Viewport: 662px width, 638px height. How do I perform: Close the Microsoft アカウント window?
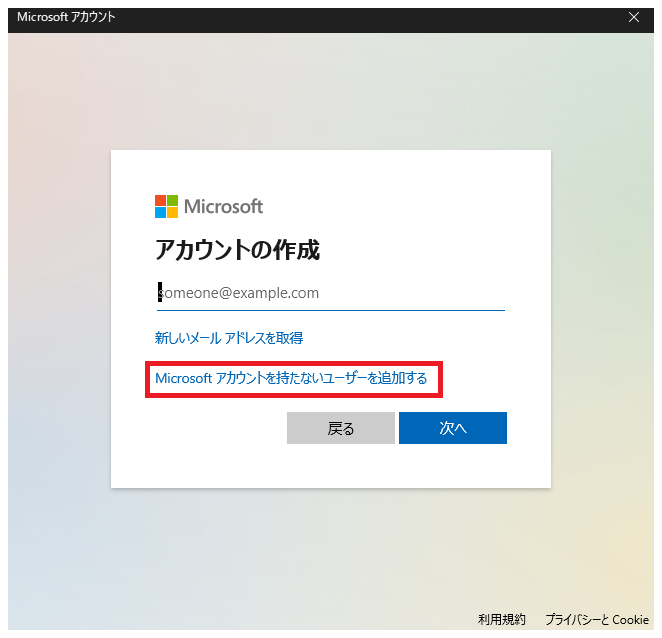point(634,17)
